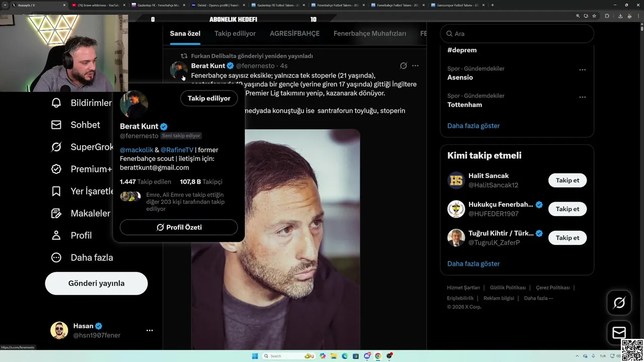Follow Tuğrul Kihtir with Takip et

point(568,238)
